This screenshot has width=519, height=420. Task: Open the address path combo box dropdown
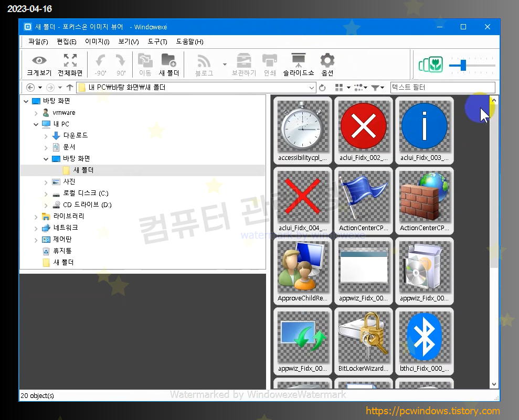(x=312, y=88)
